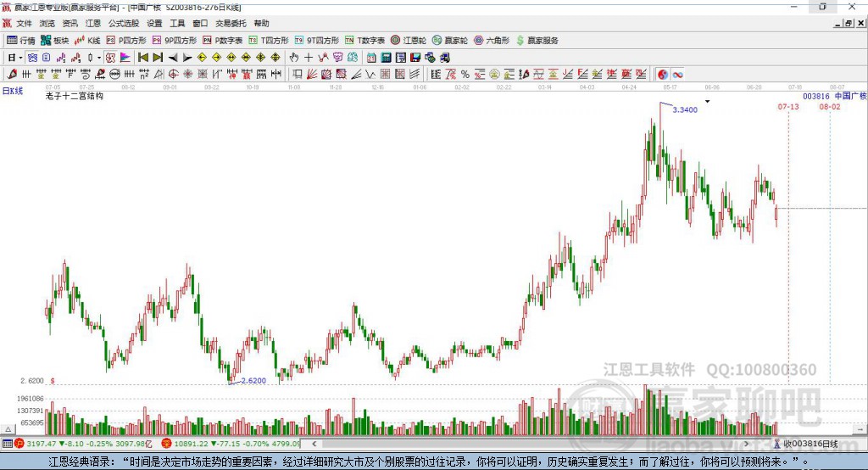
Task: Click the yin-yang icon in toolbar
Action: coord(663,75)
